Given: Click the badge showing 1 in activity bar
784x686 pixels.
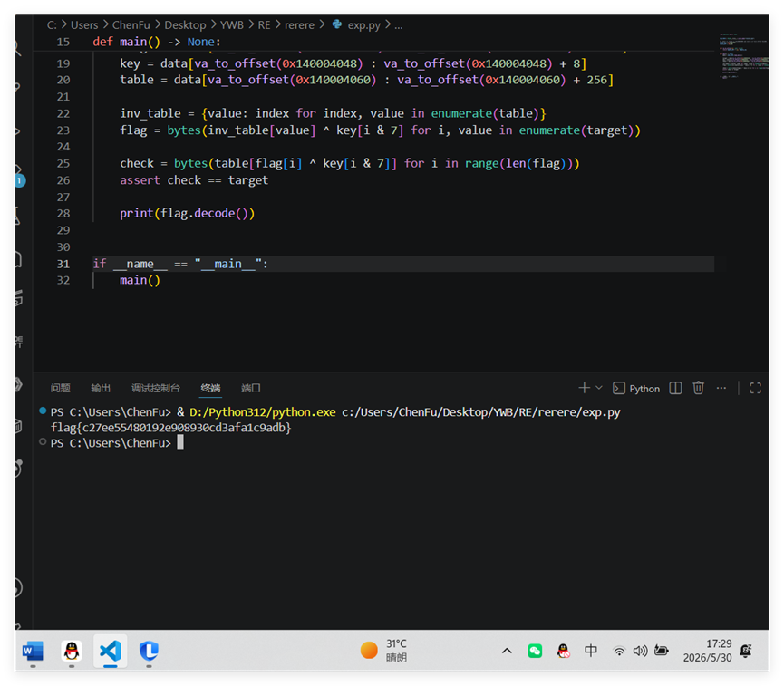Looking at the screenshot, I should tap(20, 180).
